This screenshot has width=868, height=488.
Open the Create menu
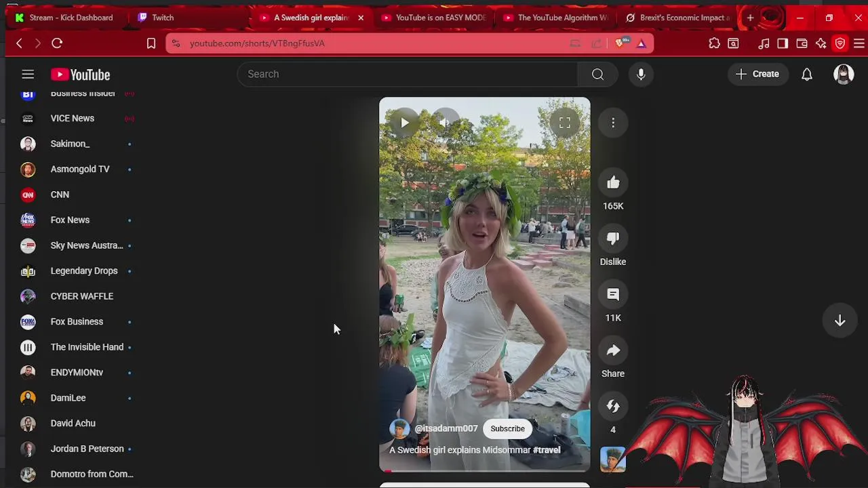click(x=757, y=74)
